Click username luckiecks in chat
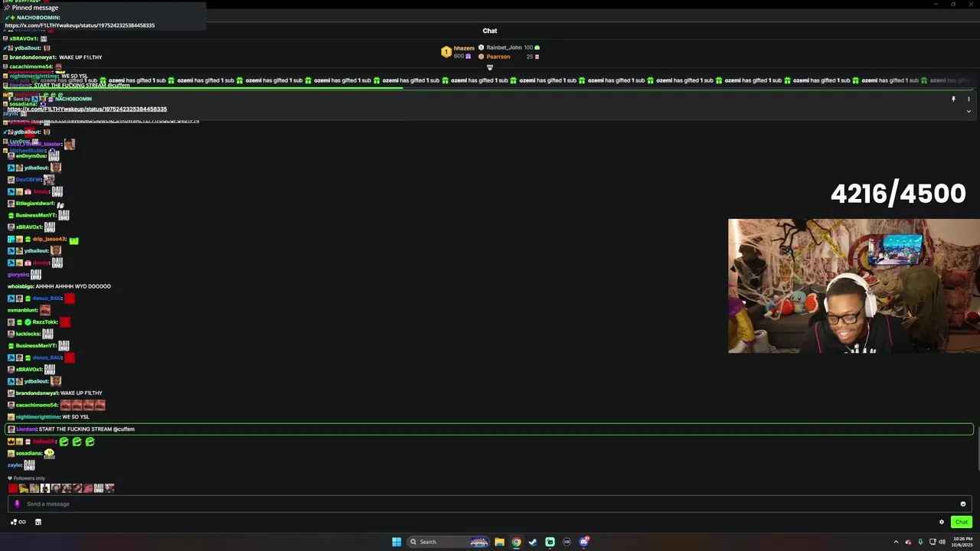The width and height of the screenshot is (980, 551). click(28, 334)
